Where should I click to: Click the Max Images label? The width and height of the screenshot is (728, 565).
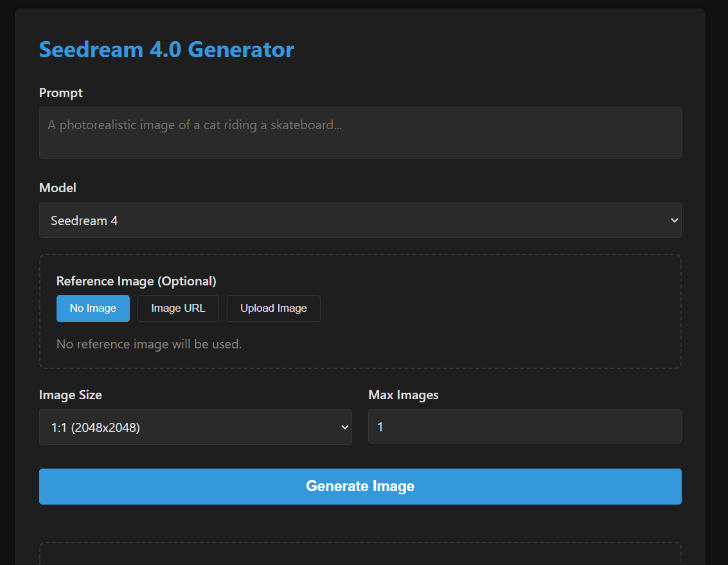click(x=404, y=395)
